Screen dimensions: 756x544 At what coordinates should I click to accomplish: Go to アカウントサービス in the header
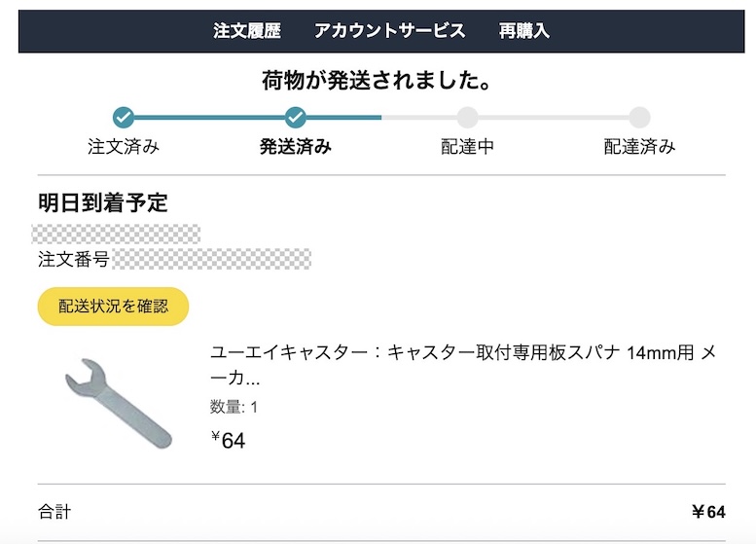click(x=389, y=31)
